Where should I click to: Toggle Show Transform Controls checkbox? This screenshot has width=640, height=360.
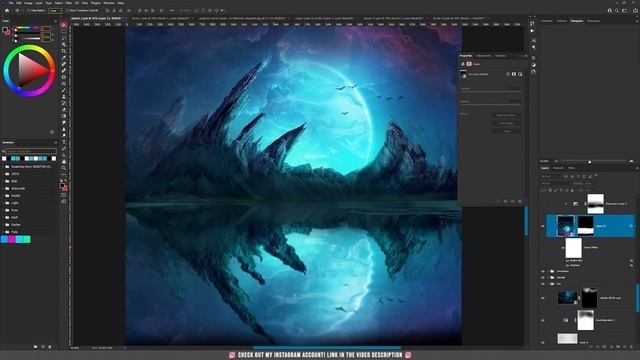(68, 11)
